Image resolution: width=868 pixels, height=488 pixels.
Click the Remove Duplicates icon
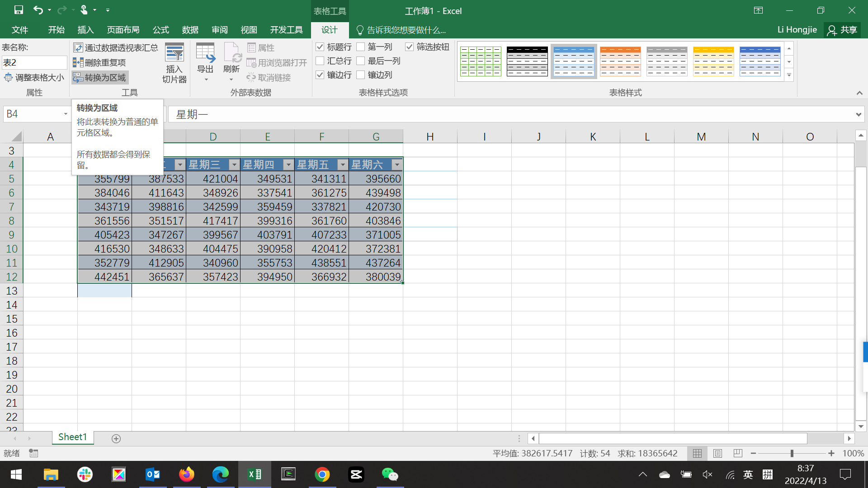[78, 62]
